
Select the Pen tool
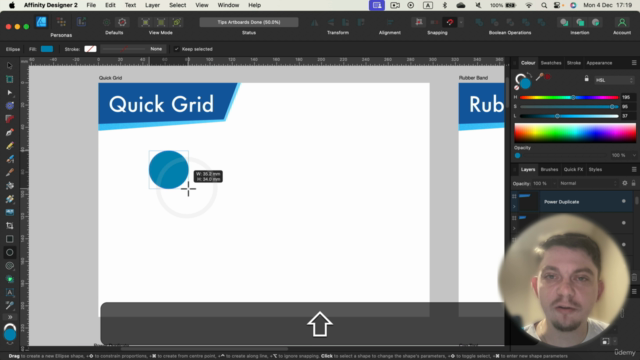point(9,132)
